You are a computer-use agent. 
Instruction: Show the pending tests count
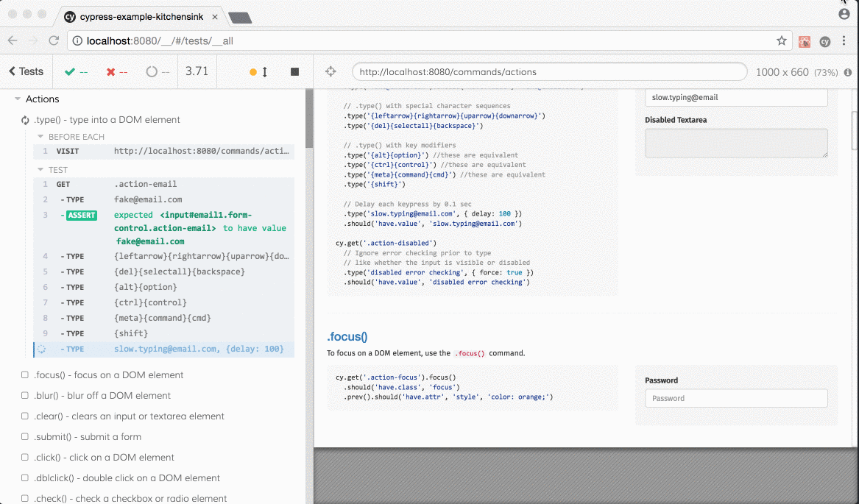[158, 72]
